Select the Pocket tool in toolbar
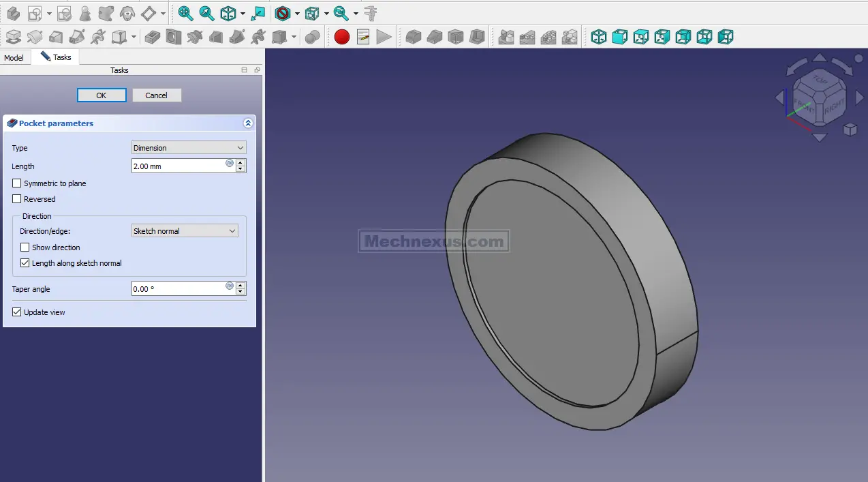This screenshot has height=482, width=868. tap(153, 37)
